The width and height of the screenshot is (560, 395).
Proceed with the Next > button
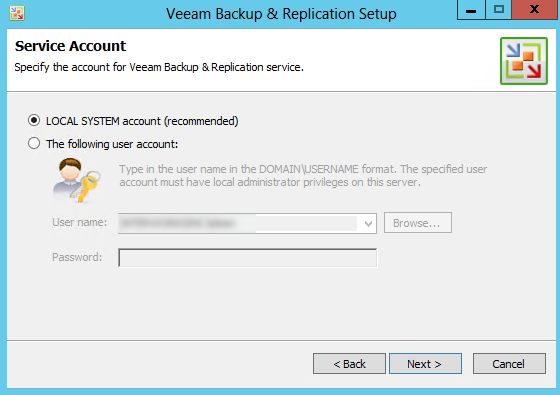coord(425,364)
